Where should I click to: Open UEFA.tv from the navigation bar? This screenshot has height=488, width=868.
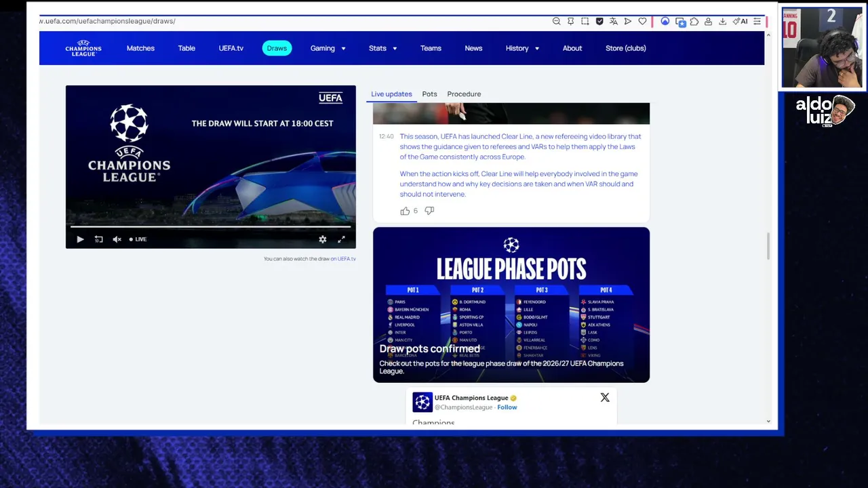(231, 48)
